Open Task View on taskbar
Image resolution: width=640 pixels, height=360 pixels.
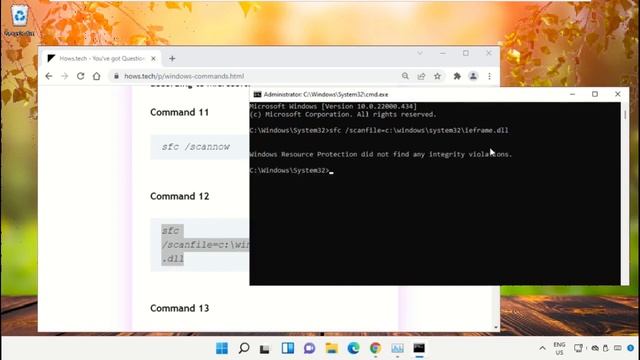pyautogui.click(x=265, y=349)
